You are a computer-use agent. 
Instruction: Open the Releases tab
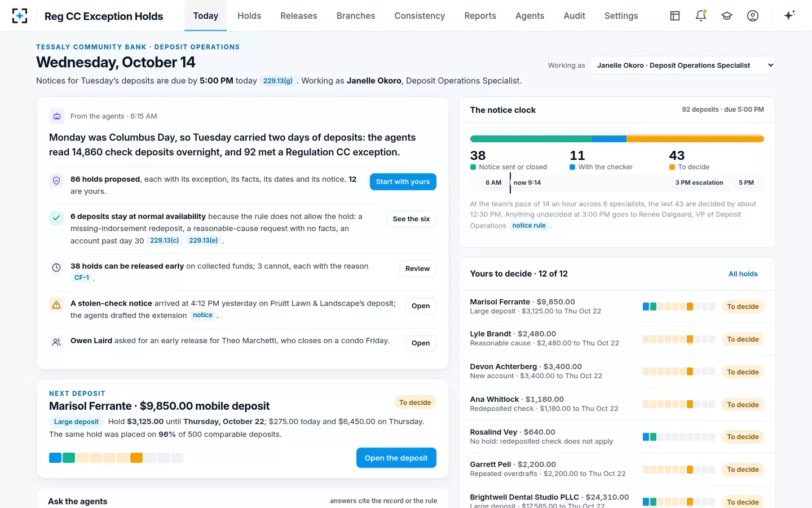point(299,16)
